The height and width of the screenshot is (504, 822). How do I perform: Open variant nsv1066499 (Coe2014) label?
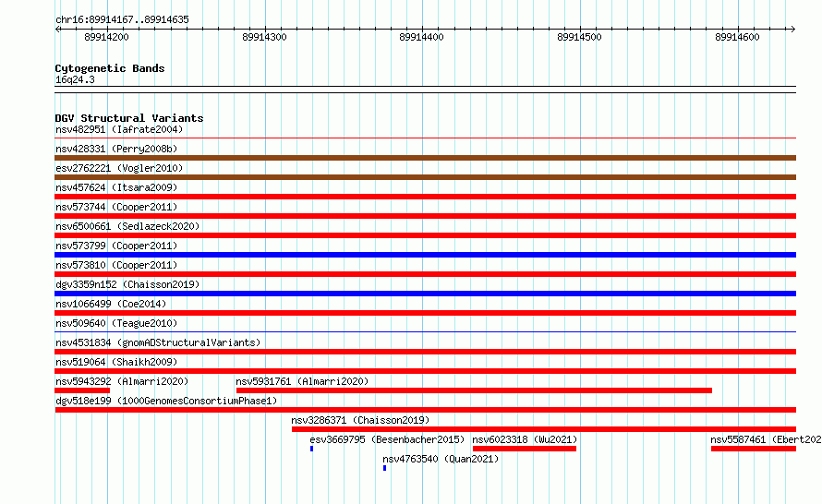[111, 304]
